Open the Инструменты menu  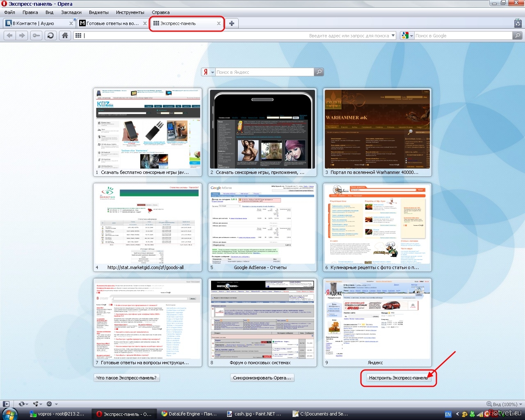point(130,12)
